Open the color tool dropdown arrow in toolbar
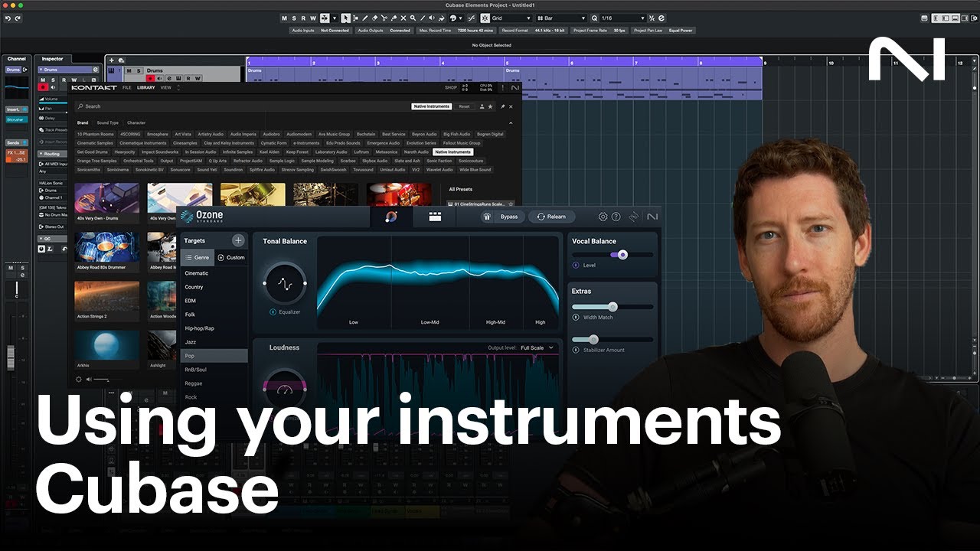This screenshot has height=551, width=980. [460, 18]
